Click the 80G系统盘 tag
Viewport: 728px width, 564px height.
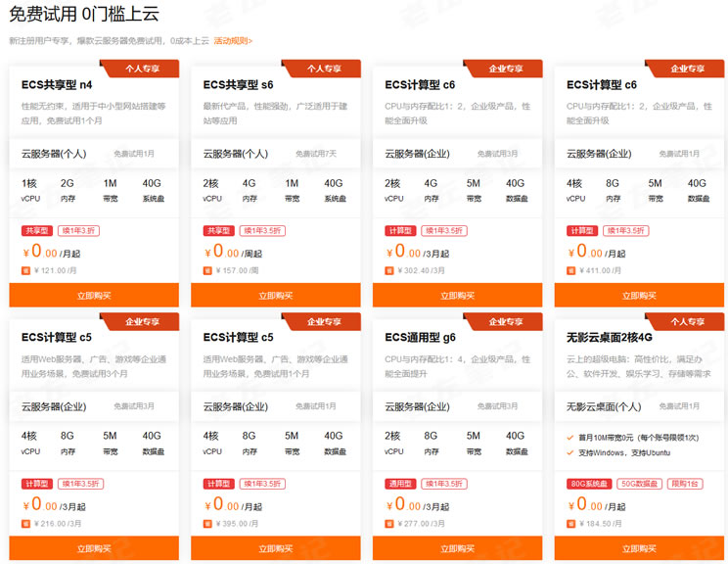[x=589, y=484]
